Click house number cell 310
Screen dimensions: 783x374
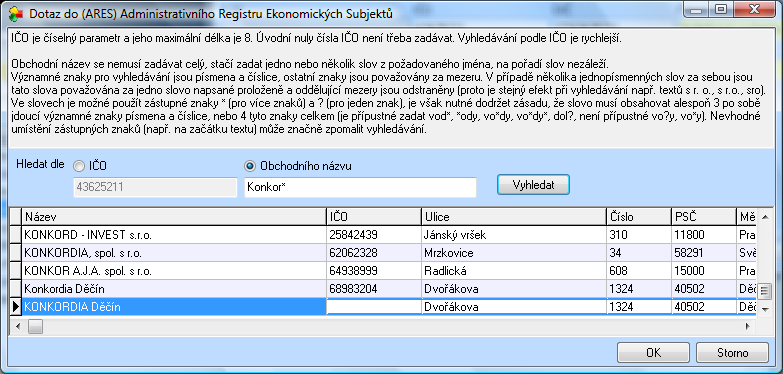pyautogui.click(x=639, y=234)
